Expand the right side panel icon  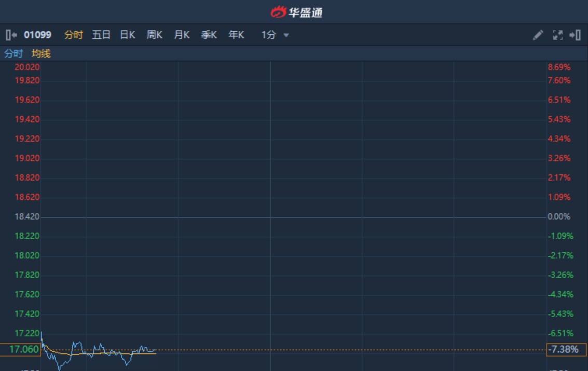click(x=575, y=35)
